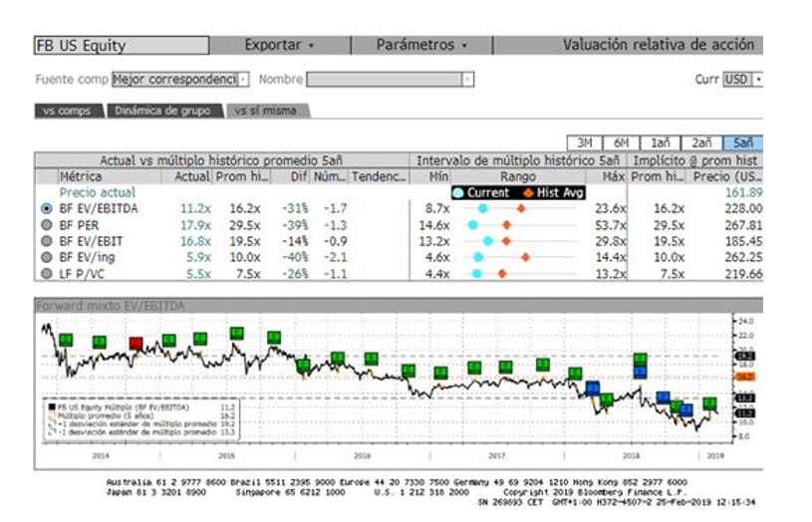
Task: Select the 3M time range button
Action: coord(585,142)
